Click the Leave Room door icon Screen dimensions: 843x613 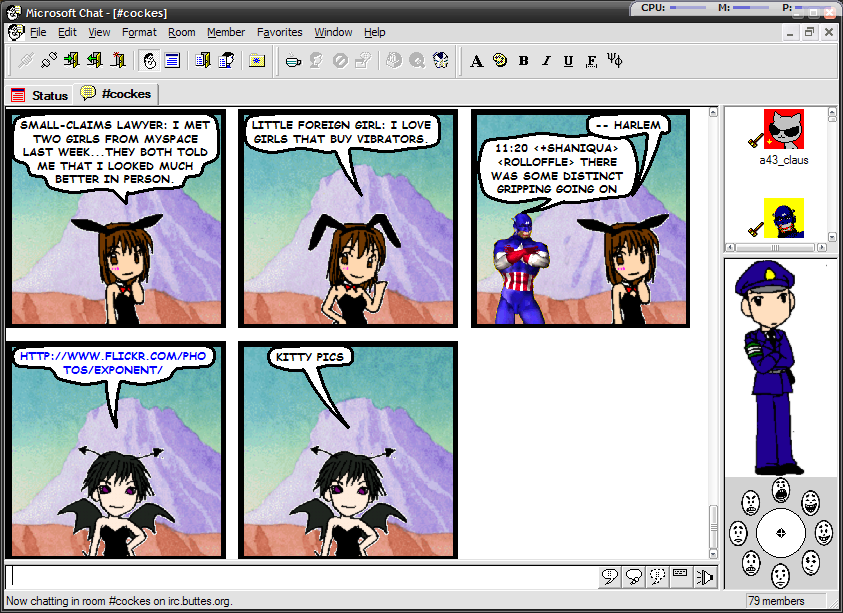tap(95, 61)
